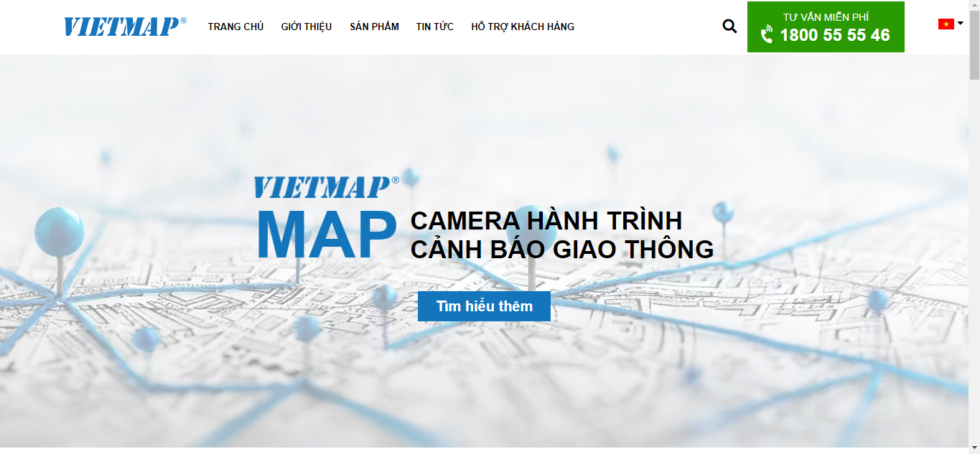Open the GIỚI THIỆU menu item
The height and width of the screenshot is (454, 980).
[307, 27]
